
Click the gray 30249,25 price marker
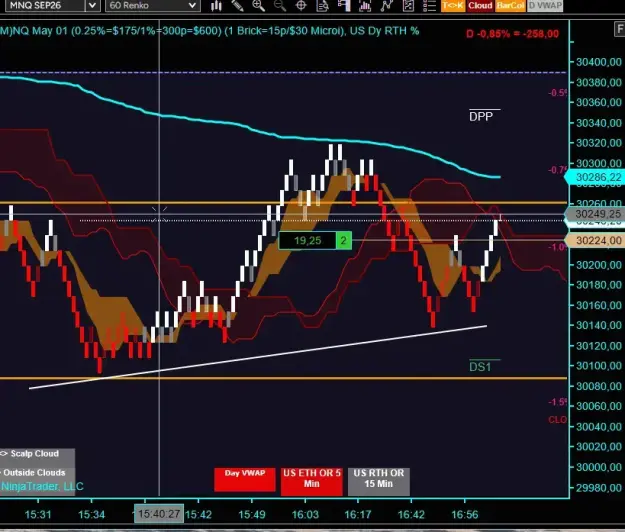(x=596, y=214)
